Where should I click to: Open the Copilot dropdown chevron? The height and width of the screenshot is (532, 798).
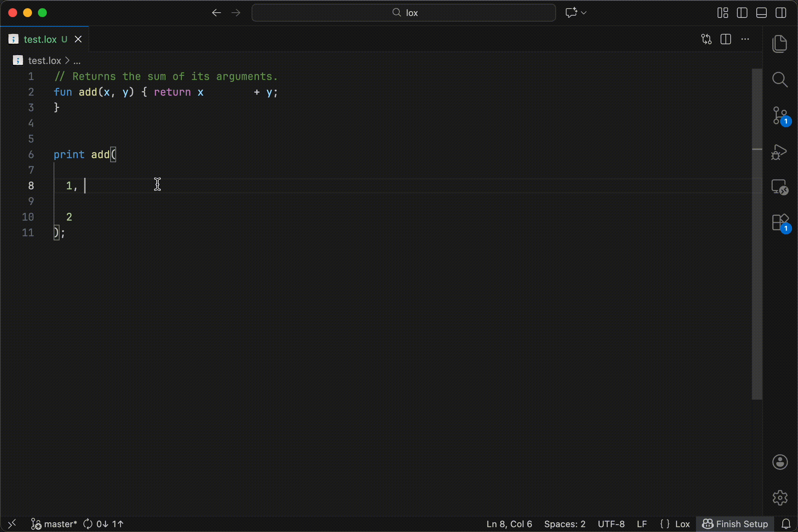(x=584, y=13)
